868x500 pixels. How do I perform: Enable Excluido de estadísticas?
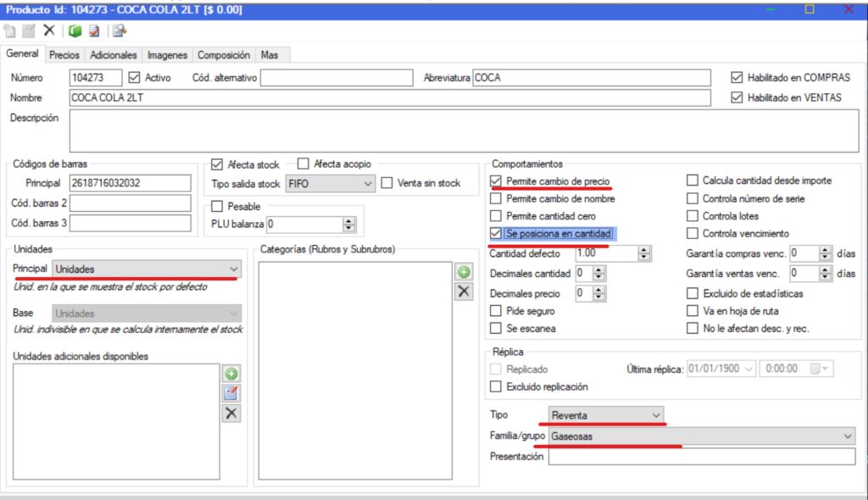[x=692, y=293]
